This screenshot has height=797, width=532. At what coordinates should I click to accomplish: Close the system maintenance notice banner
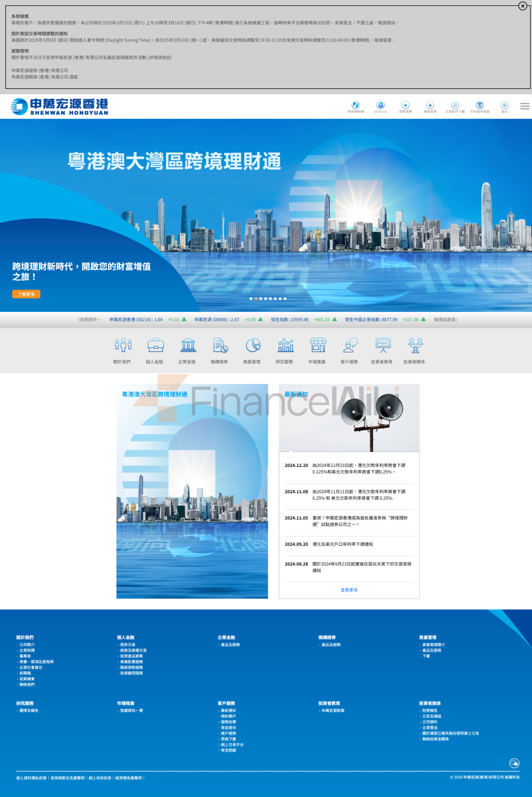(x=522, y=6)
